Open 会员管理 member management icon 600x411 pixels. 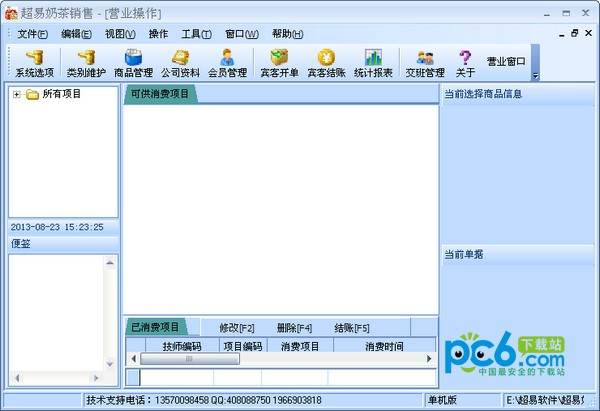tap(227, 64)
